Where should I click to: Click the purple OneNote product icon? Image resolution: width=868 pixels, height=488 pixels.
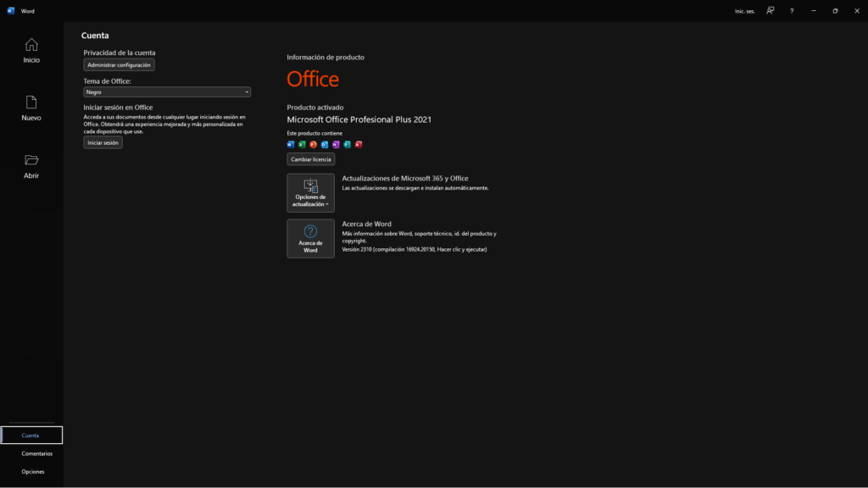pos(336,145)
